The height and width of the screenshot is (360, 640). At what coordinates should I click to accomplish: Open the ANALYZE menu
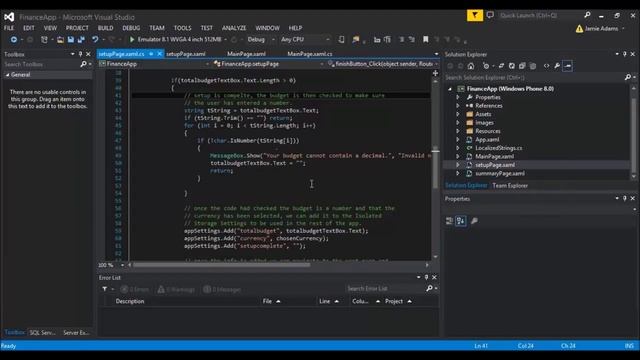(x=234, y=28)
